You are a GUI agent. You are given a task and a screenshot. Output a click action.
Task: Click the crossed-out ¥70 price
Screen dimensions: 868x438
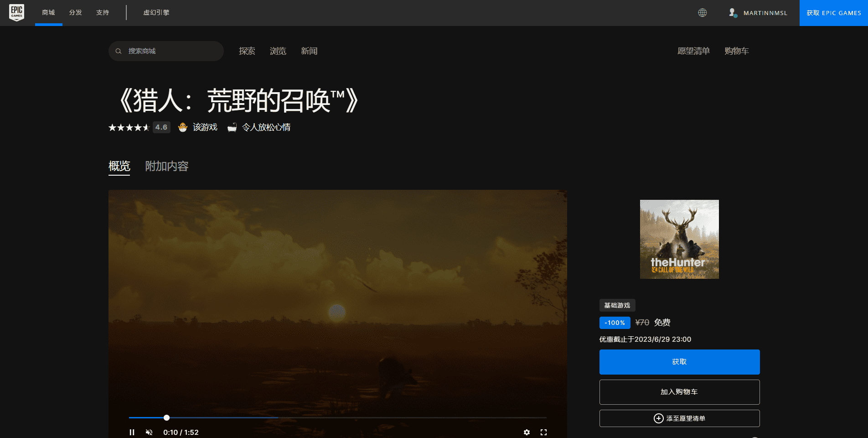642,323
